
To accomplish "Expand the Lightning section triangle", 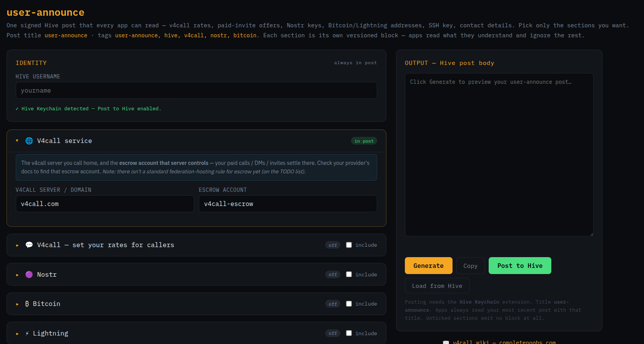I will click(x=17, y=334).
